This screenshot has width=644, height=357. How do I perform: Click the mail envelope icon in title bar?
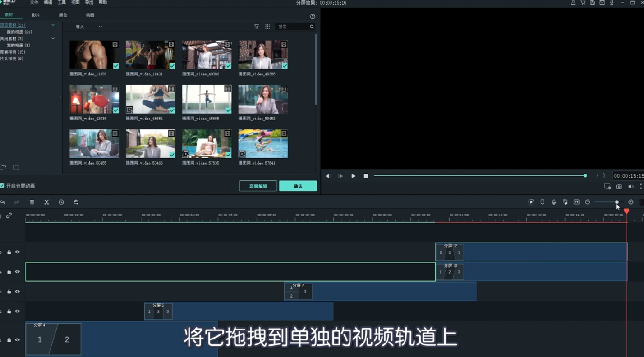pos(602,2)
